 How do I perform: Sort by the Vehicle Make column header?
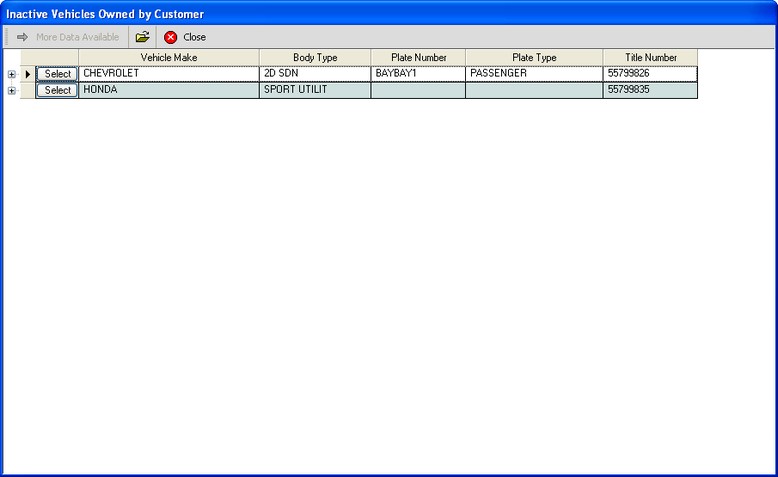[x=168, y=58]
